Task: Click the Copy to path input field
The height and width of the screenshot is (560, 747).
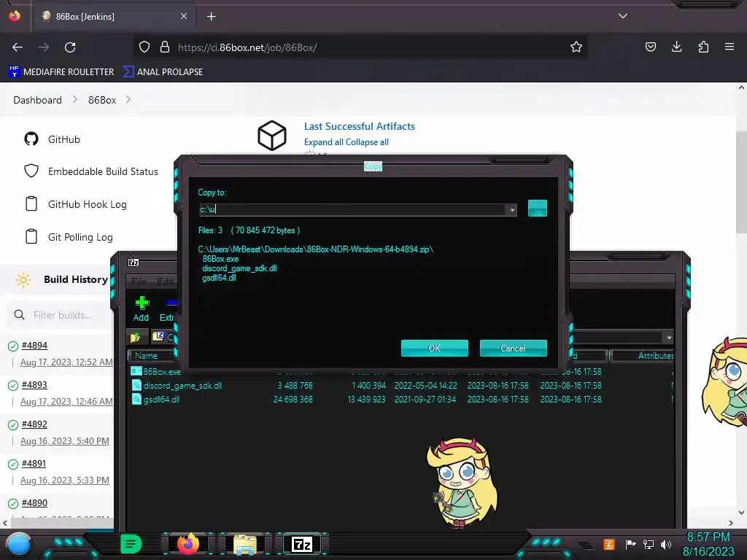Action: [352, 209]
